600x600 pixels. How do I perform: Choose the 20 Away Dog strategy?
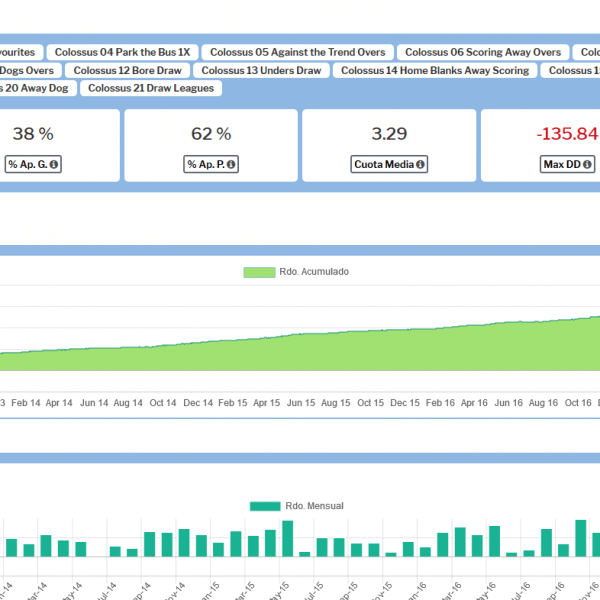[36, 88]
